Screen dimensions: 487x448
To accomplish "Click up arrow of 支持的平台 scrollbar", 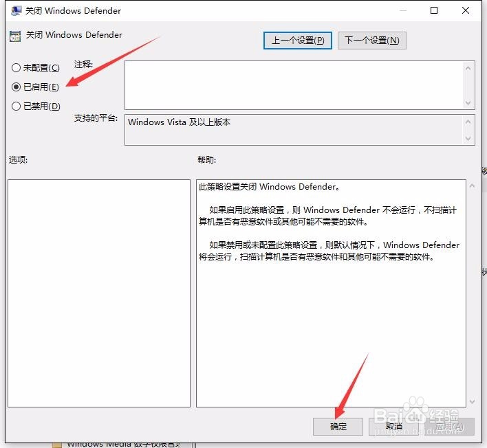I will (468, 122).
